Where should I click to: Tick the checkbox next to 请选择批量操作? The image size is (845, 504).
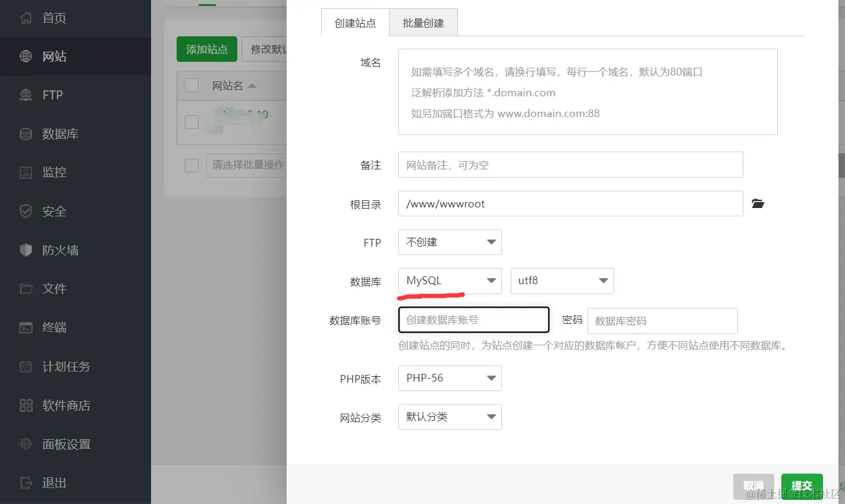tap(191, 165)
